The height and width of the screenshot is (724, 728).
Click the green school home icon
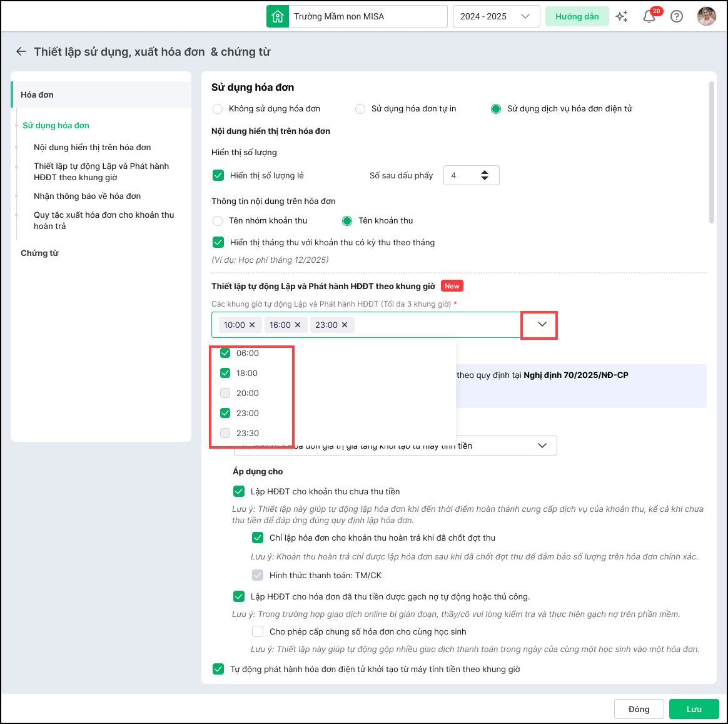pyautogui.click(x=278, y=17)
